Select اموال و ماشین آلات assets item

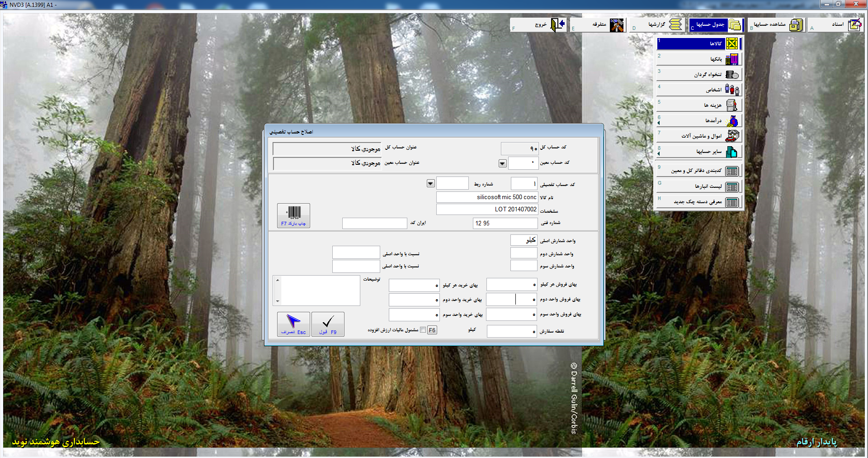tap(699, 136)
